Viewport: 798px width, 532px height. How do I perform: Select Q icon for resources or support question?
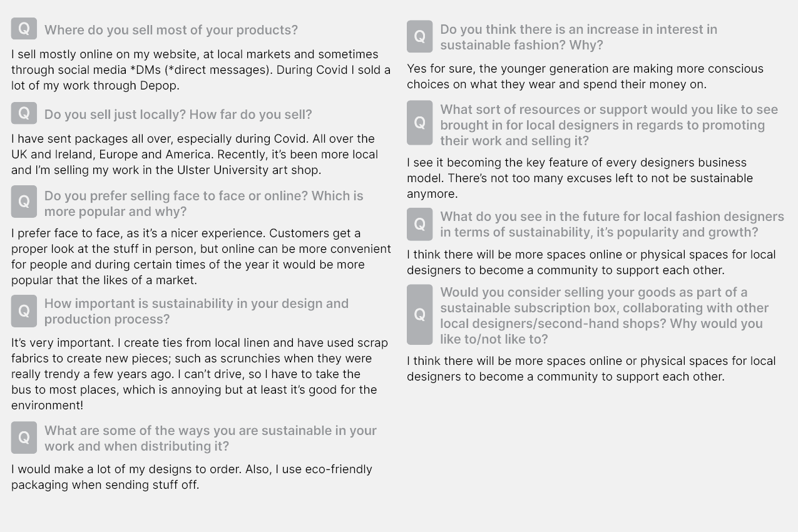pyautogui.click(x=419, y=123)
